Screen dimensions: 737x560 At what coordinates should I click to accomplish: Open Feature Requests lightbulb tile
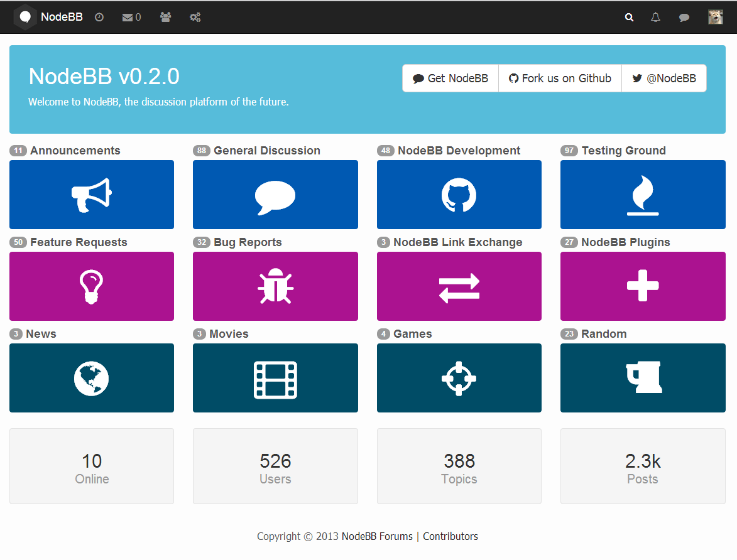click(x=92, y=286)
